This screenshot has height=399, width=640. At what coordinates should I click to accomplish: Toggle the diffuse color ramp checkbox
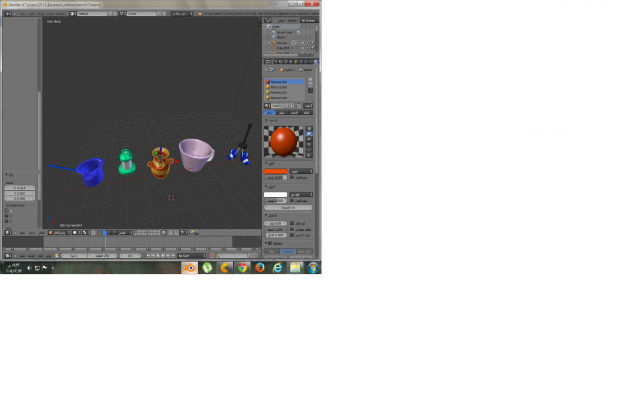tap(292, 177)
